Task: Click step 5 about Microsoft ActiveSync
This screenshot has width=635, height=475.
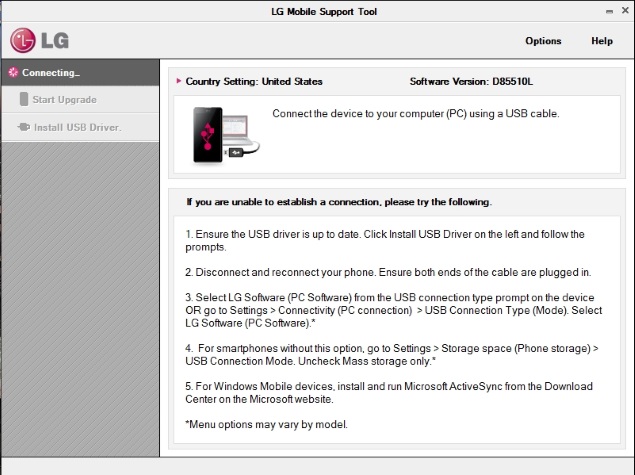Action: [389, 392]
